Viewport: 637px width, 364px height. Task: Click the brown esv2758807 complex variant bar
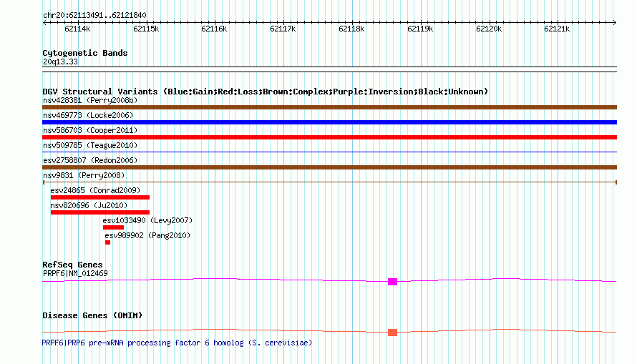click(x=329, y=167)
